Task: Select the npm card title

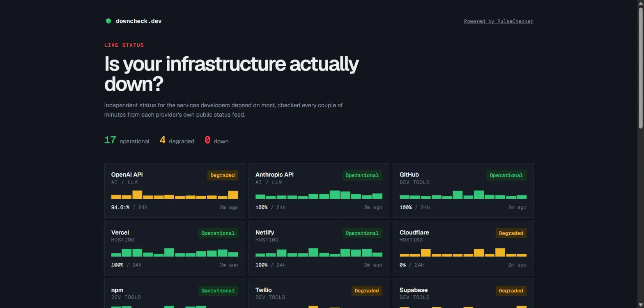Action: (x=117, y=290)
